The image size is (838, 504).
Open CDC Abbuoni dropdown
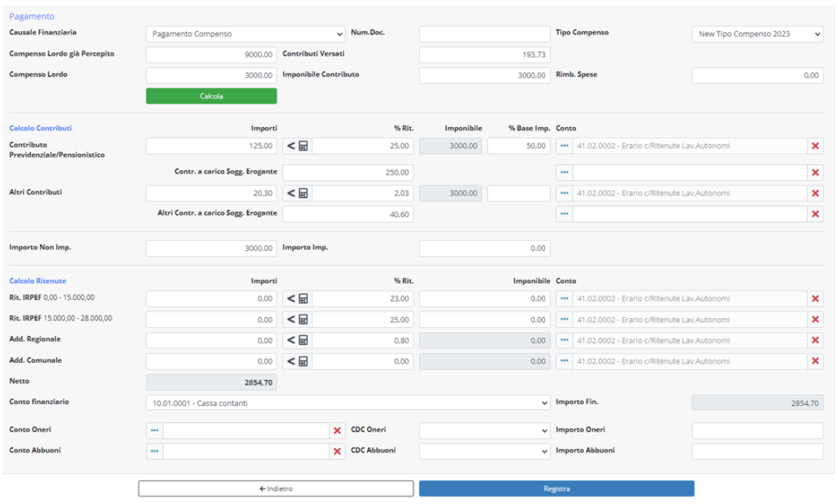(484, 451)
